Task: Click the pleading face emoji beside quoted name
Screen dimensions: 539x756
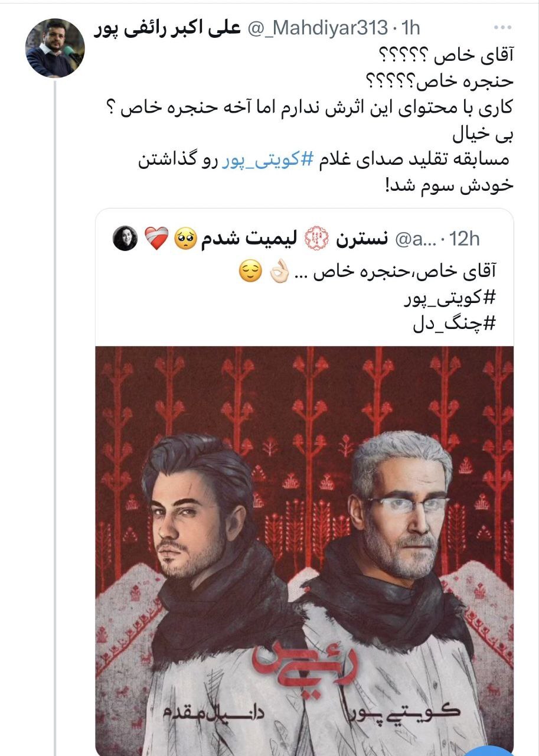Action: (185, 239)
